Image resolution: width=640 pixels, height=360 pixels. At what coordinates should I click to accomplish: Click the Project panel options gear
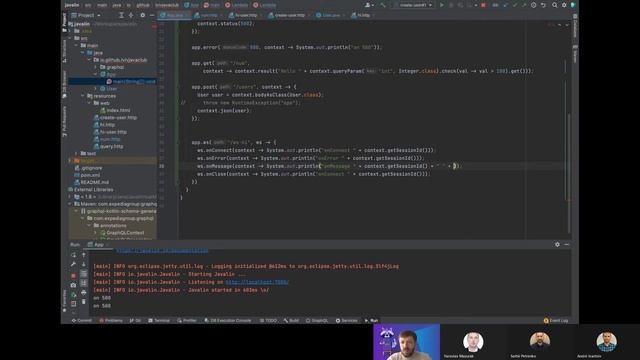pyautogui.click(x=142, y=15)
